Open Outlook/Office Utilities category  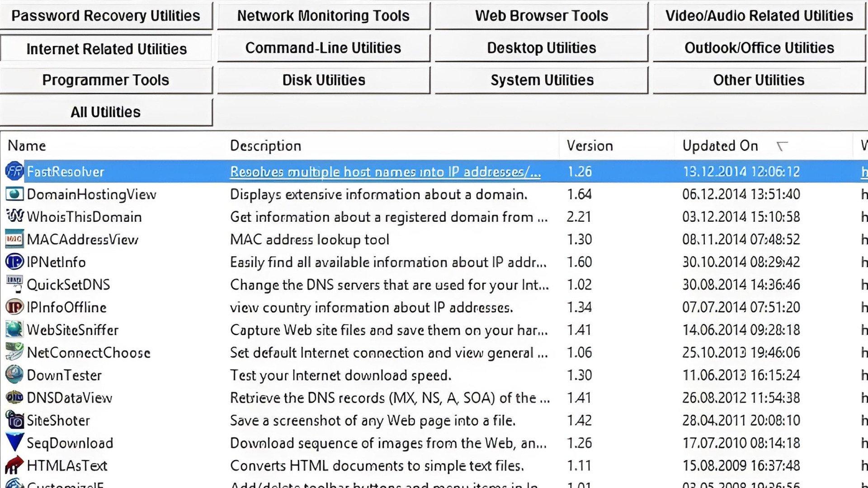coord(759,48)
